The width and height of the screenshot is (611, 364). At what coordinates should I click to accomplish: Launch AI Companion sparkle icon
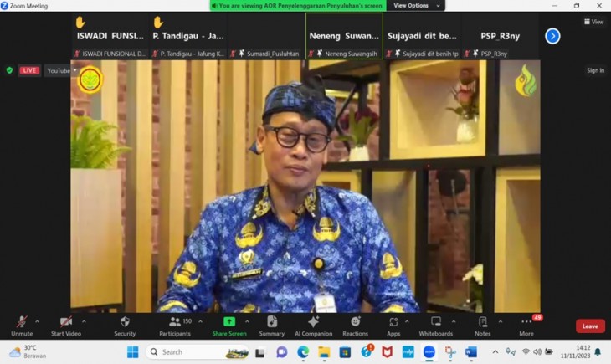[313, 322]
